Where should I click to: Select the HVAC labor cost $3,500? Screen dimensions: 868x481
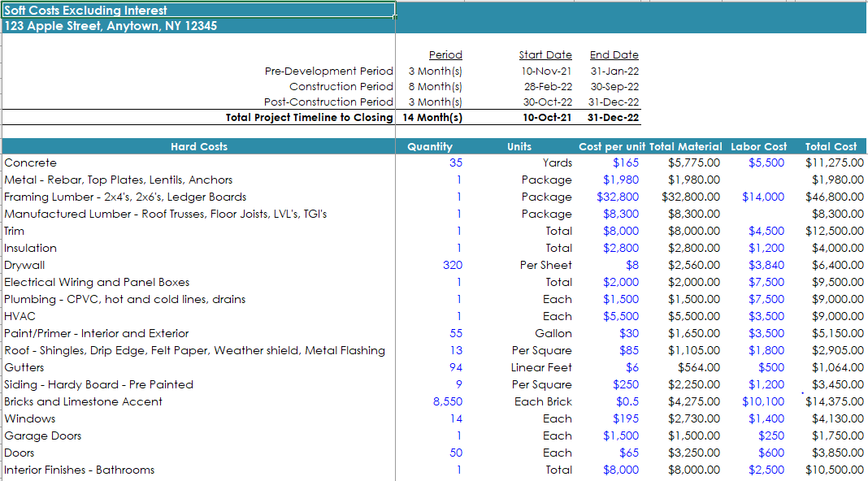766,316
